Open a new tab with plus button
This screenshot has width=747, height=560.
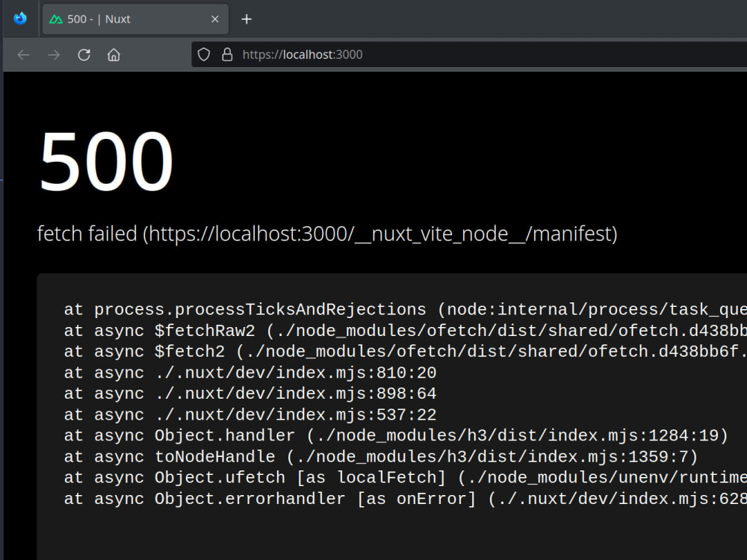click(247, 19)
